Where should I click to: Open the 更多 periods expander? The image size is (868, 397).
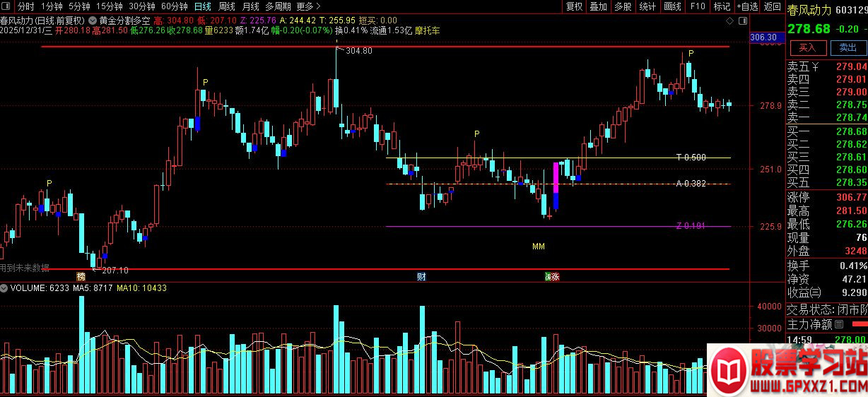(308, 6)
